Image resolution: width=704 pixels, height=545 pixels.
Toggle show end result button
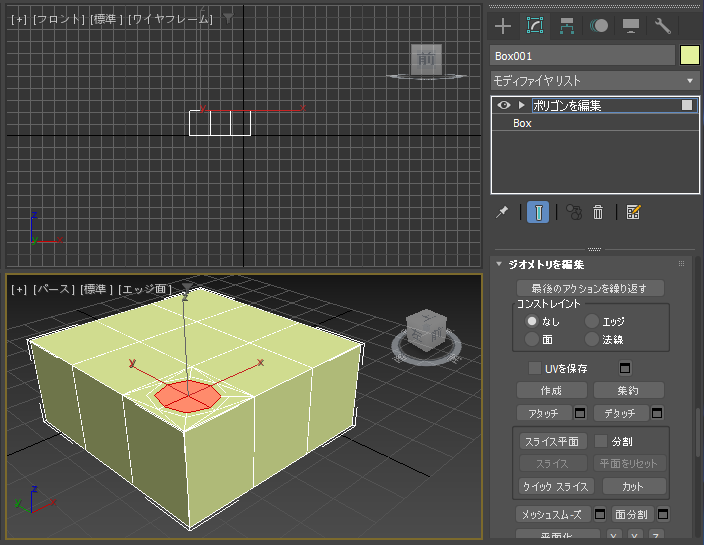(x=538, y=212)
